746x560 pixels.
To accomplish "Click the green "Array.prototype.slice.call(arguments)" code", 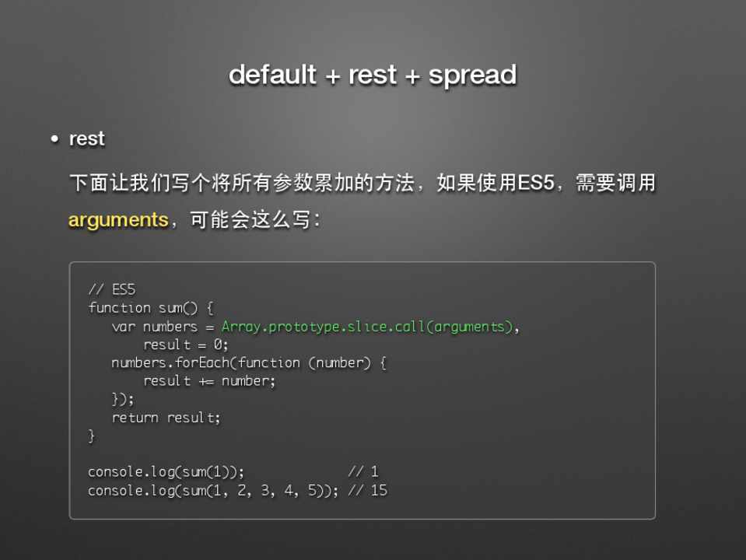I will click(x=367, y=327).
